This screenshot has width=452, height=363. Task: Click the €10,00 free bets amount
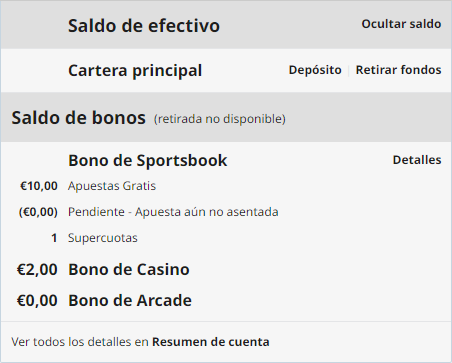(39, 186)
